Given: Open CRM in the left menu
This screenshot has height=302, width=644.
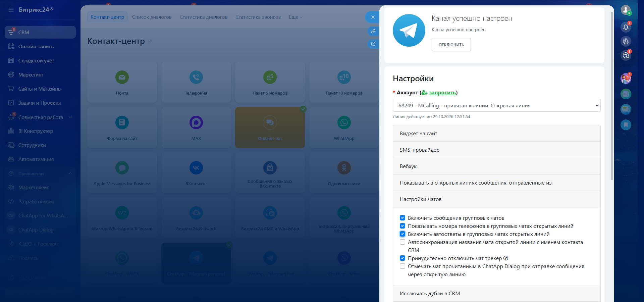Looking at the screenshot, I should 23,32.
